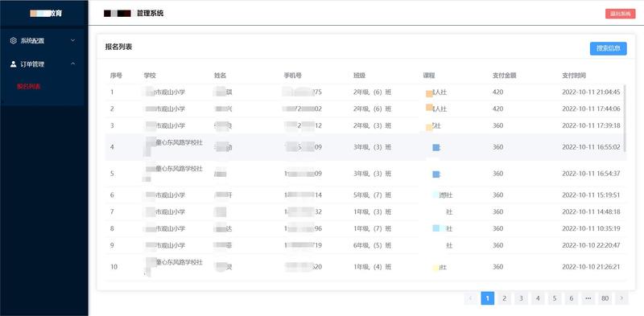Click the gear icon beside 系统配置
This screenshot has width=644, height=316.
pos(13,41)
